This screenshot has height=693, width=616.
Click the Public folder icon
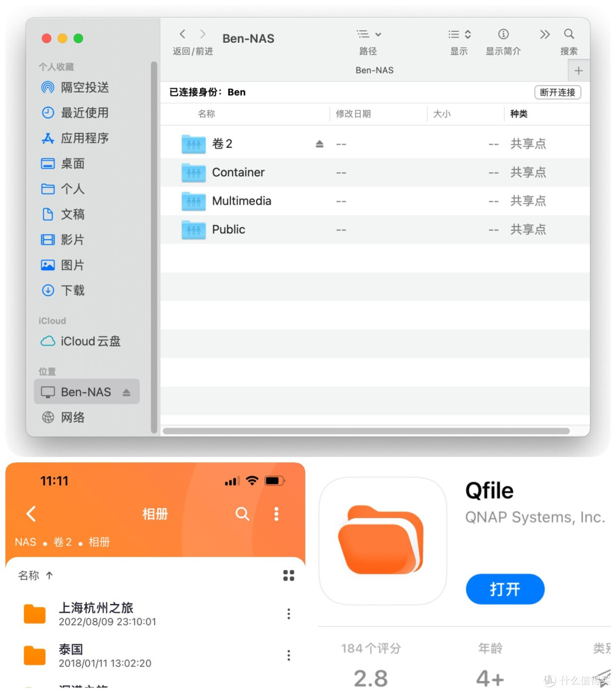193,230
